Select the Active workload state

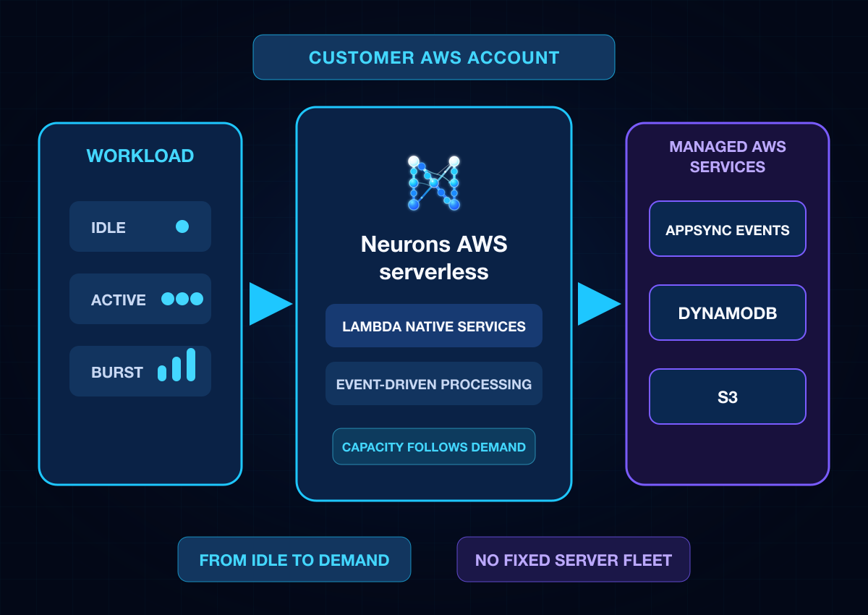tap(140, 299)
